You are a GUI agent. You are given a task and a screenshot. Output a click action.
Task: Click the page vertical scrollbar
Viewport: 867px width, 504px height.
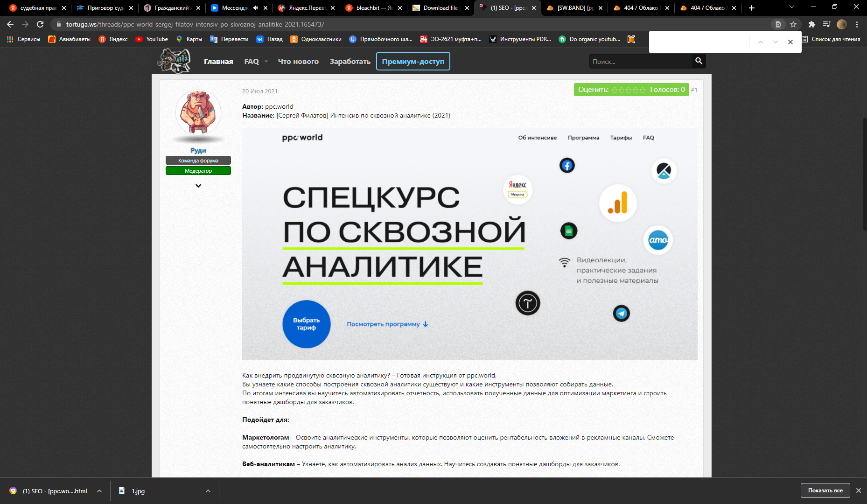[863, 173]
